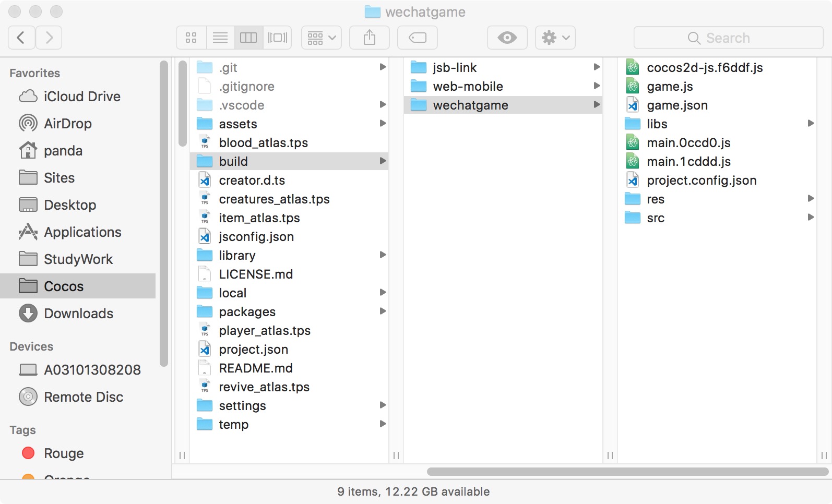Click the first column vertical scrollbar
This screenshot has height=504, width=832.
pyautogui.click(x=182, y=103)
